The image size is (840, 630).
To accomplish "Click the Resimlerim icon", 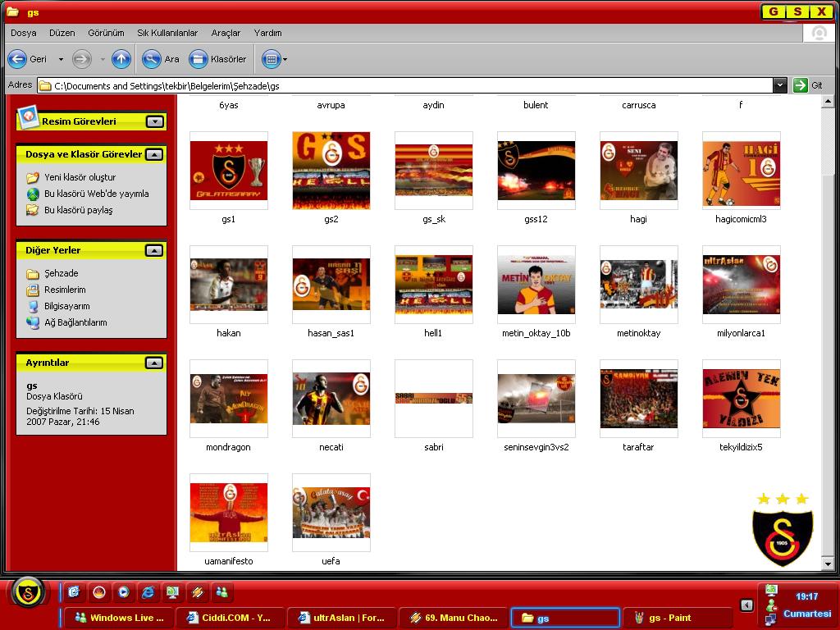I will [x=33, y=290].
